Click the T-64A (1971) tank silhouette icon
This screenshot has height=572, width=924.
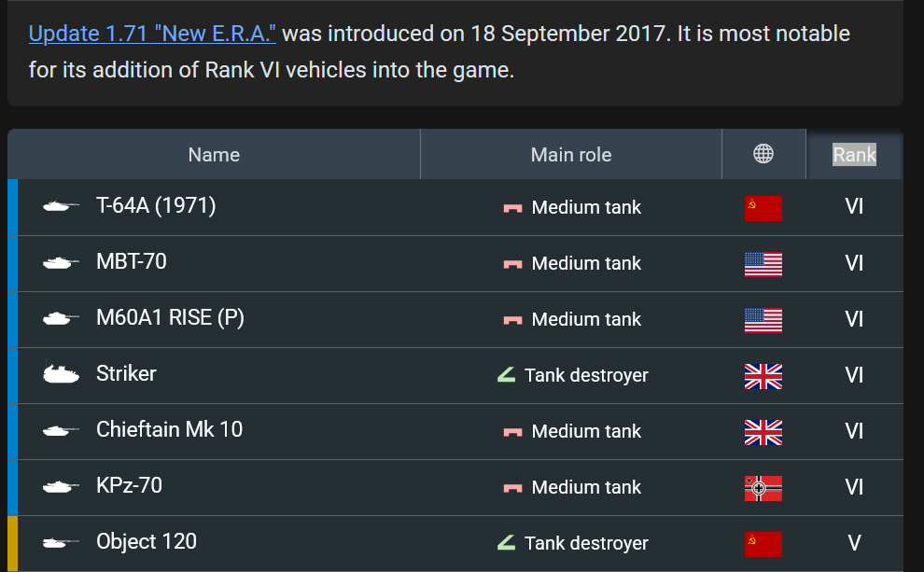(x=62, y=206)
